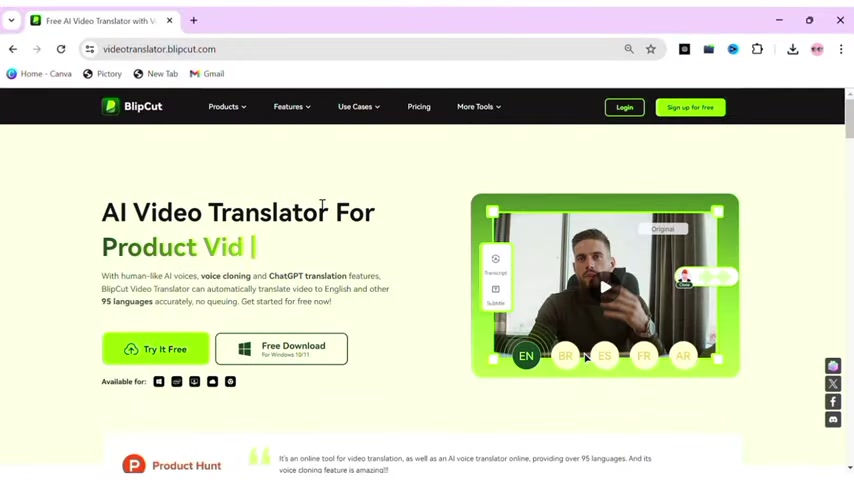854x480 pixels.
Task: Open the Home - Canva bookmark
Action: (39, 74)
